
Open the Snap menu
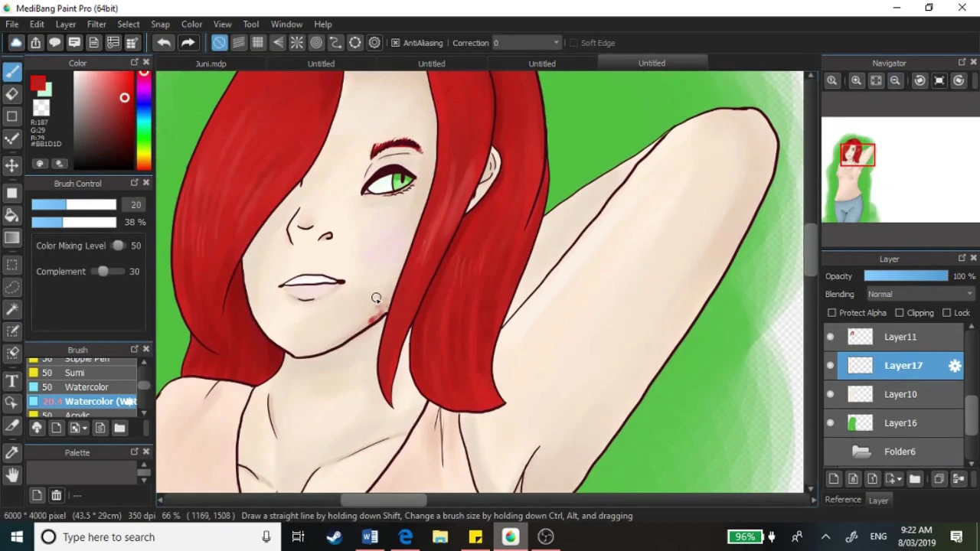(160, 24)
